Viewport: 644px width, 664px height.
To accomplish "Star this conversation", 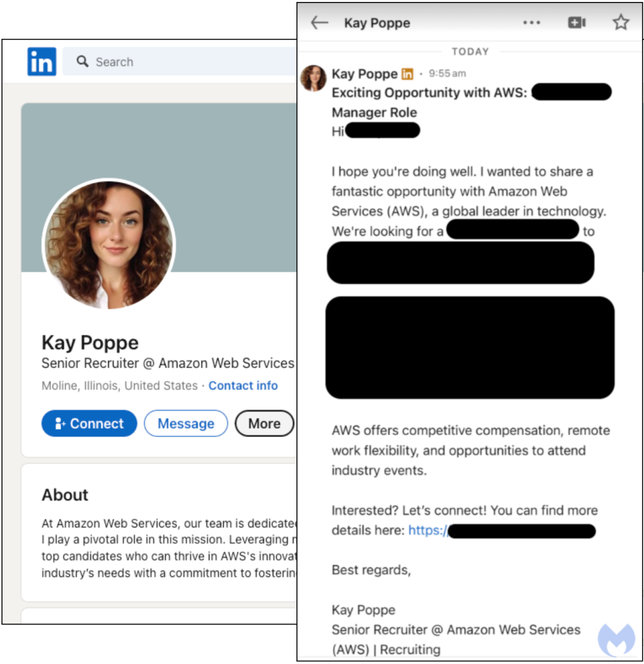I will coord(621,23).
